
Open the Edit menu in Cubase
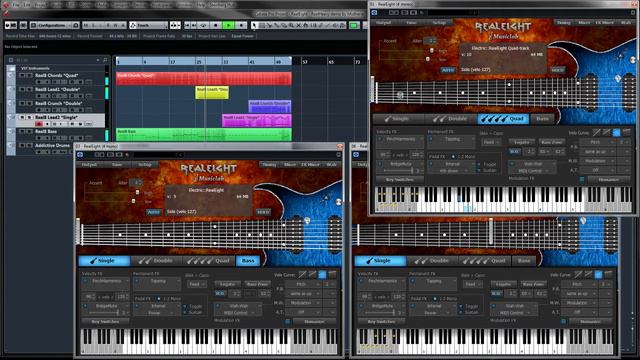(27, 5)
